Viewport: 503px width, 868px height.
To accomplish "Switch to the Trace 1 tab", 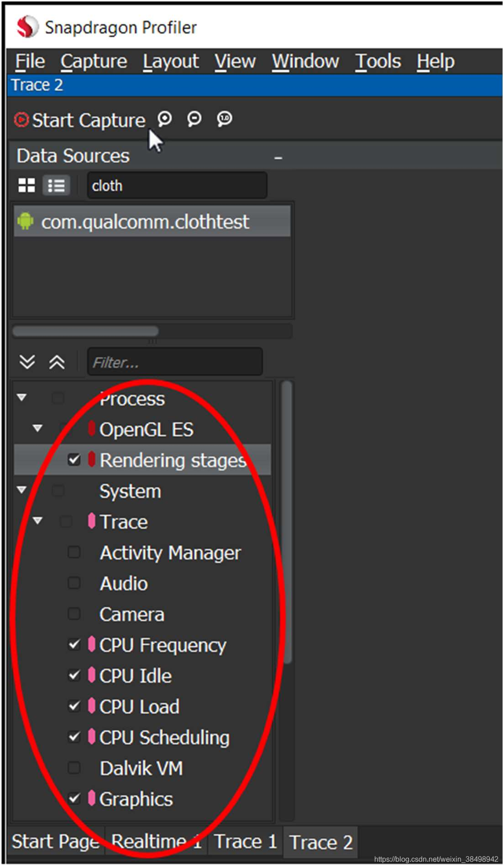I will coord(246,842).
